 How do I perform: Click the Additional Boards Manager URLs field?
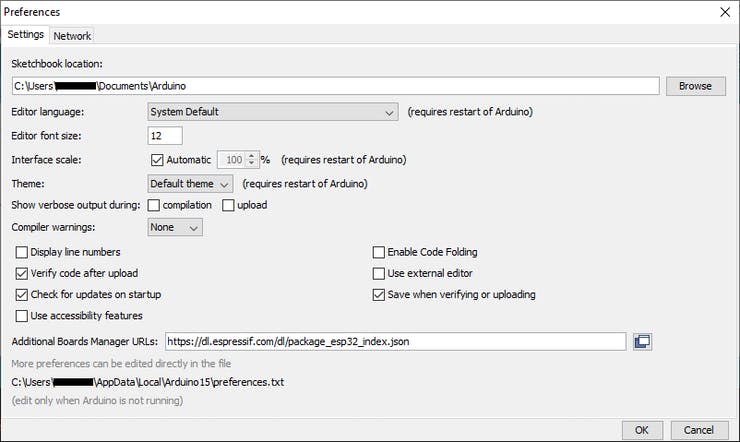coord(394,342)
